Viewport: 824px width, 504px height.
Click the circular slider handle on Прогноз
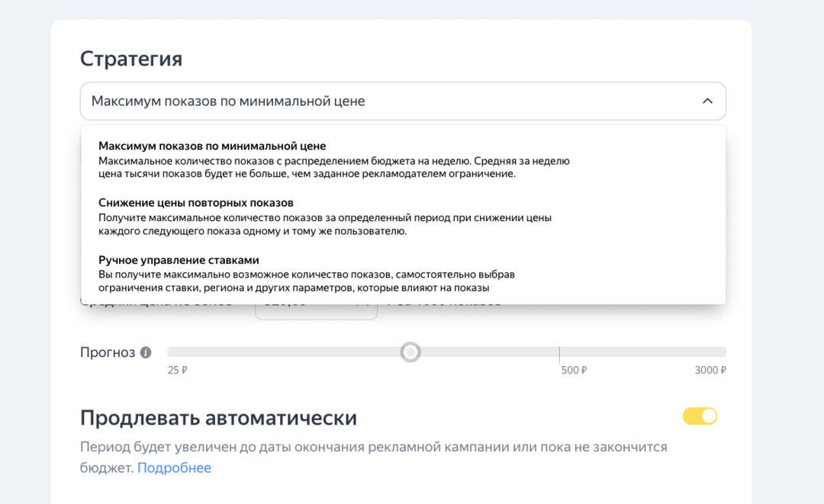point(410,352)
